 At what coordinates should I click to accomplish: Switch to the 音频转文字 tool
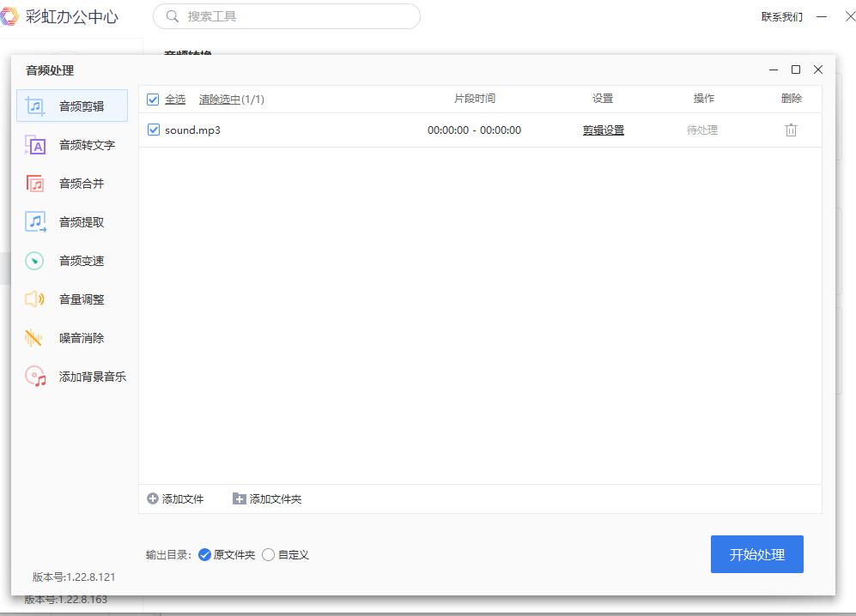83,144
